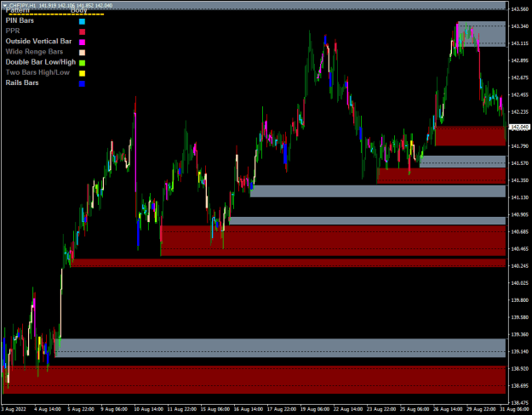Click the red PPR color swatch
Viewport: 532px width, 415px height.
pos(82,31)
